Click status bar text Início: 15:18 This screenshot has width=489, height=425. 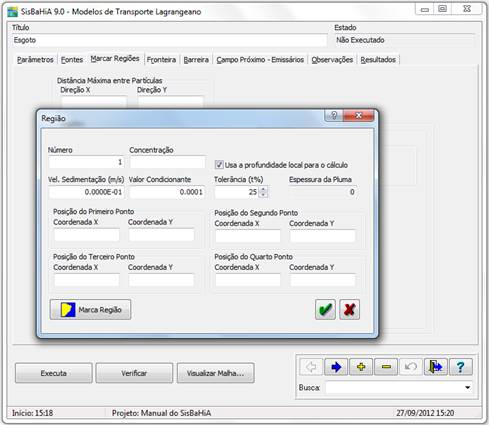[x=33, y=413]
